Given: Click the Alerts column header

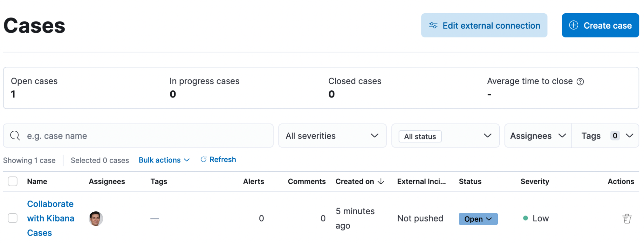Looking at the screenshot, I should point(254,181).
